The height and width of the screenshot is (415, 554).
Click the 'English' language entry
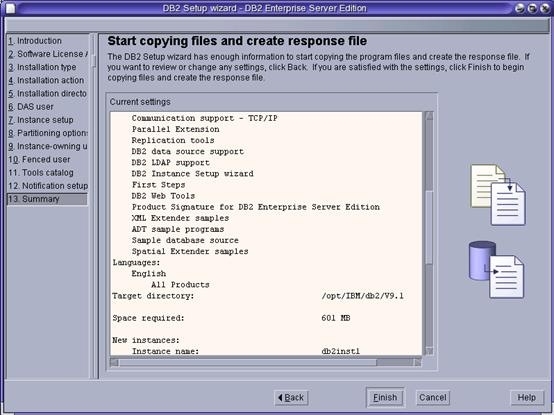[149, 274]
